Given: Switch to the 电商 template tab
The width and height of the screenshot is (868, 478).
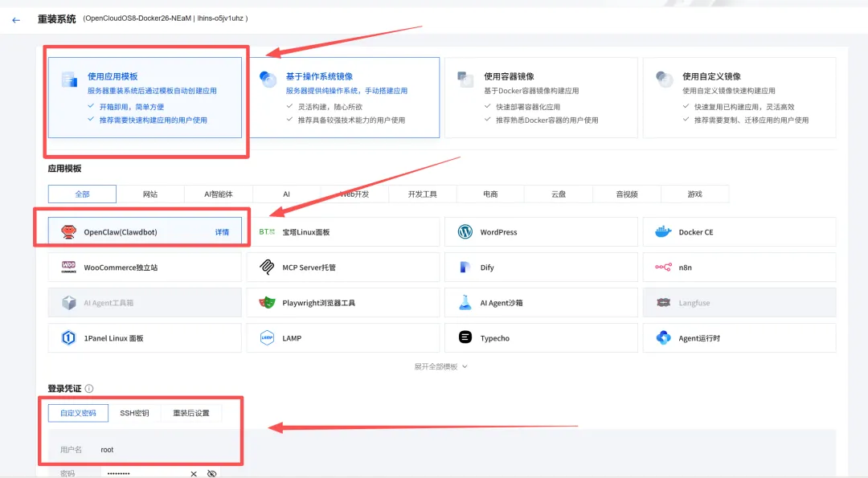Looking at the screenshot, I should point(490,194).
